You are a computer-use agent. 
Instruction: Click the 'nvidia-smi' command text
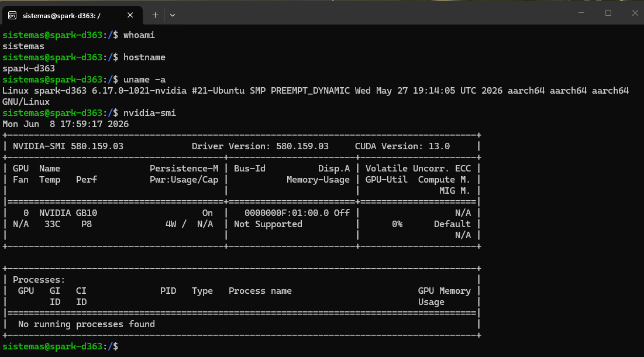150,113
